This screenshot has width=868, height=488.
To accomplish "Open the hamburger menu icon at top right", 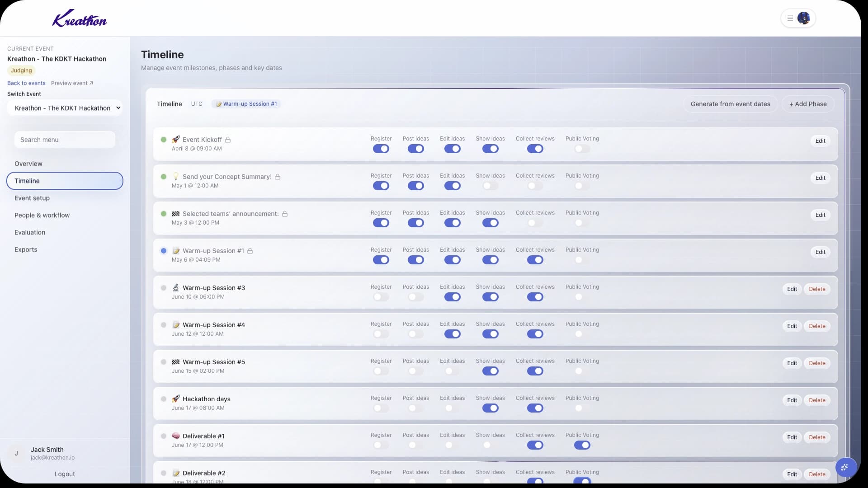I will (790, 19).
